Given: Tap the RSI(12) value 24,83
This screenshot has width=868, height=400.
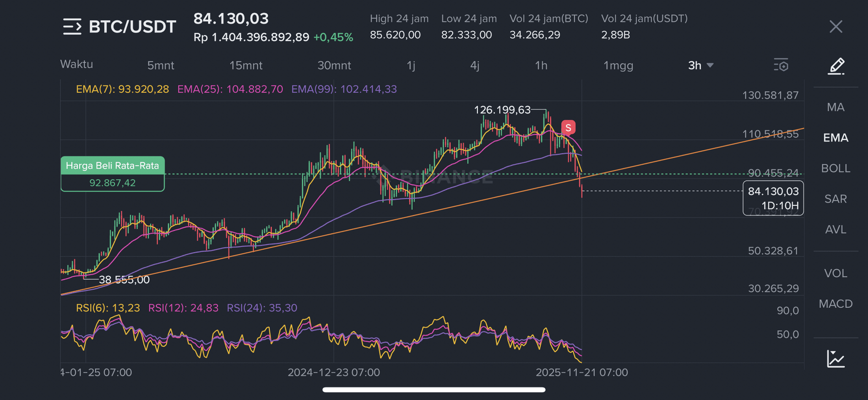Looking at the screenshot, I should tap(203, 308).
